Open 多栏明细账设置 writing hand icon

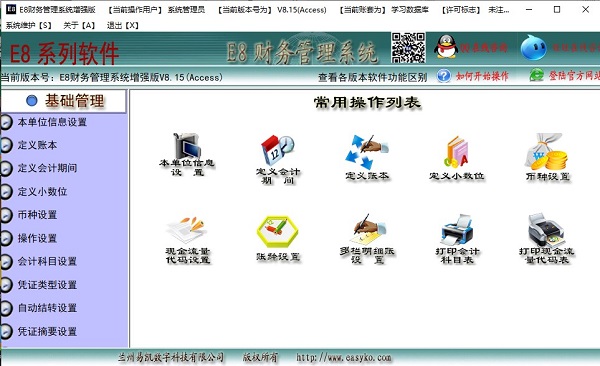368,229
